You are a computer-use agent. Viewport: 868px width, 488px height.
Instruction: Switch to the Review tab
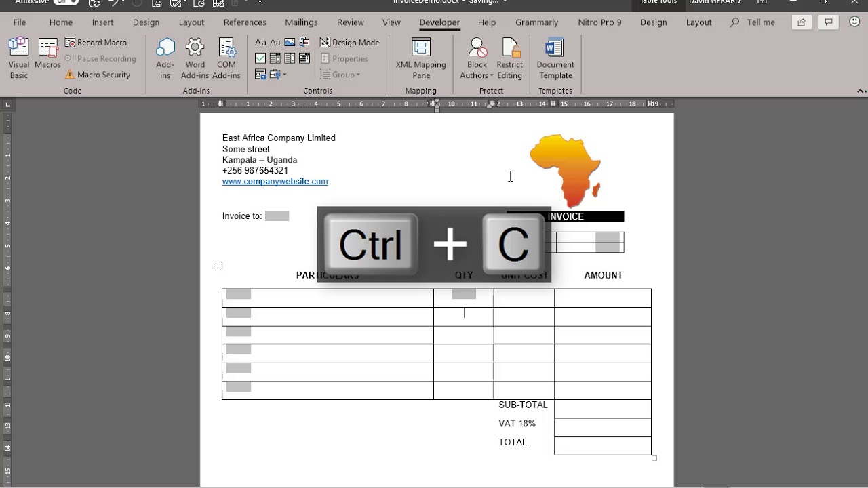(x=350, y=22)
